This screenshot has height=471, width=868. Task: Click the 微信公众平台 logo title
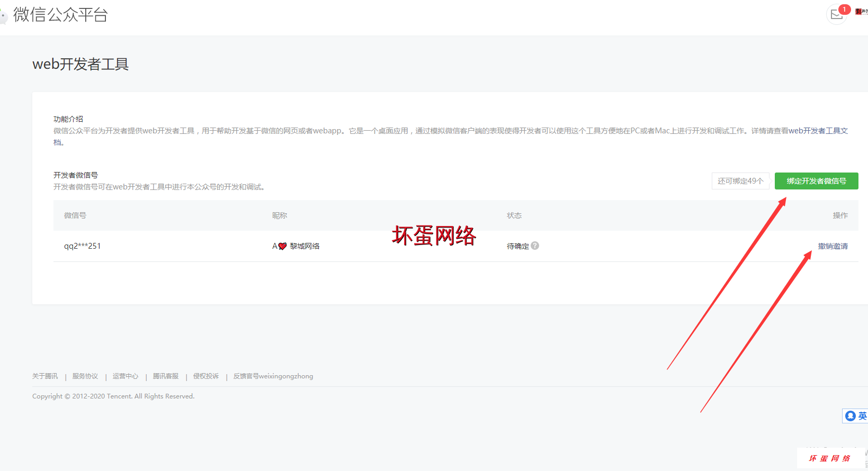click(x=60, y=14)
